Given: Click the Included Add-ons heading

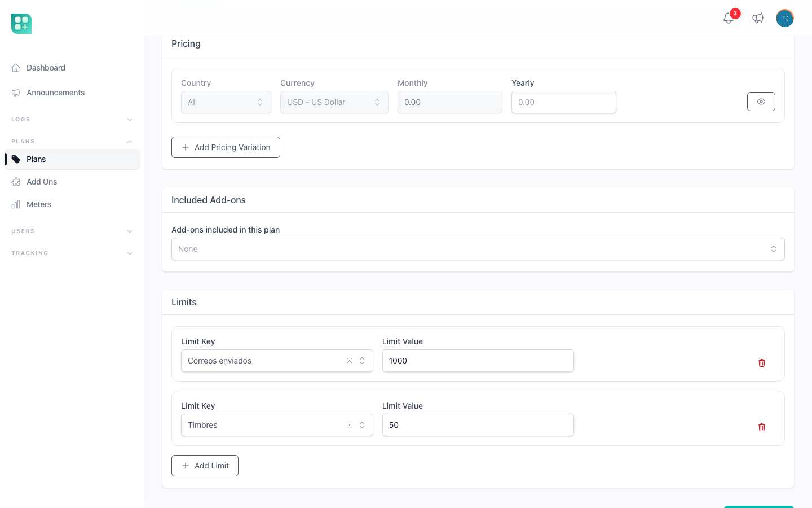Looking at the screenshot, I should click(x=209, y=200).
